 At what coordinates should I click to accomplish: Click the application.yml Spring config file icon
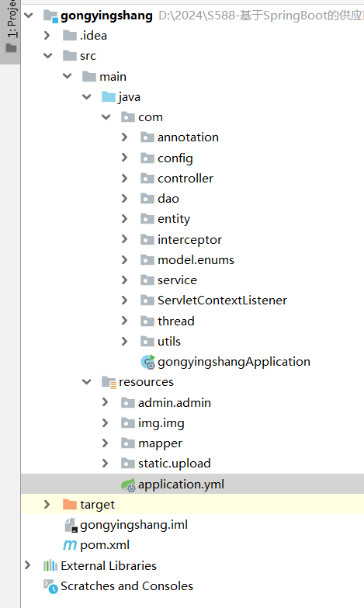coord(128,485)
